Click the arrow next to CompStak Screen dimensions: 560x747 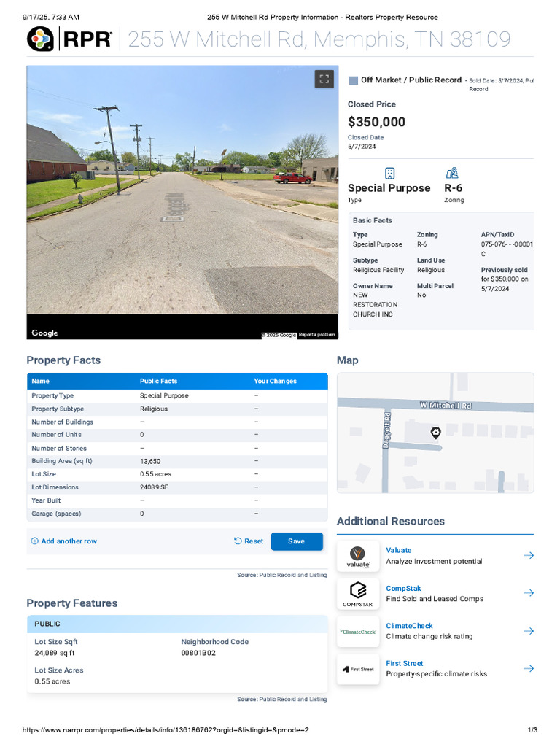click(x=528, y=593)
